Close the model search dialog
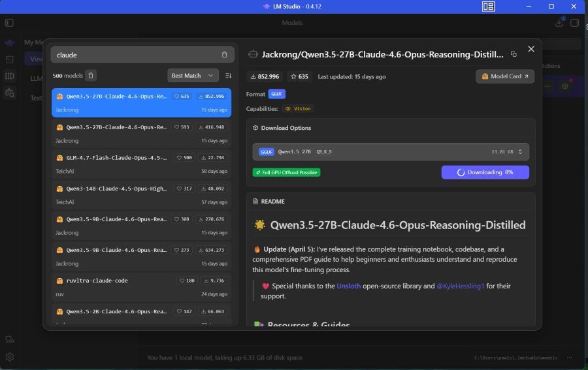Screen dimensions: 588x370 (531, 49)
